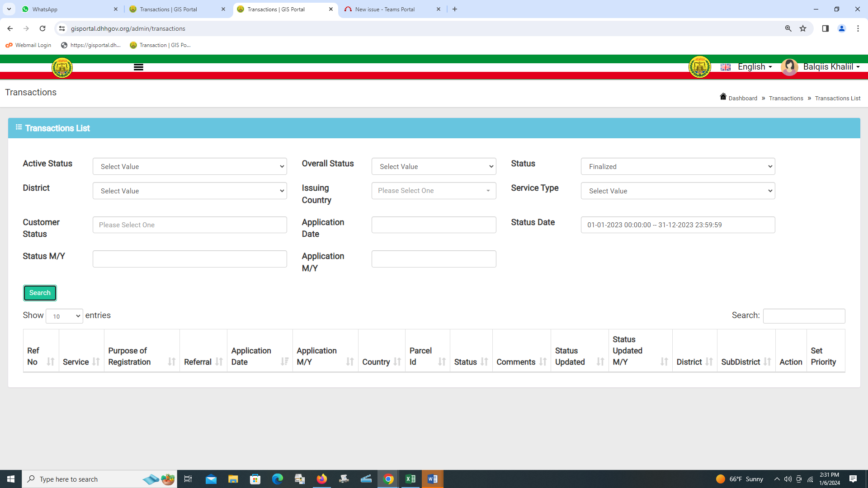The image size is (868, 488).
Task: Click the emblem logo beside English
Action: point(699,67)
